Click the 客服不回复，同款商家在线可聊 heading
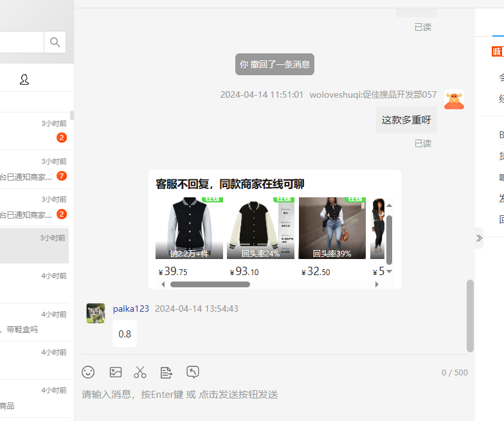This screenshot has width=504, height=421. coord(230,184)
